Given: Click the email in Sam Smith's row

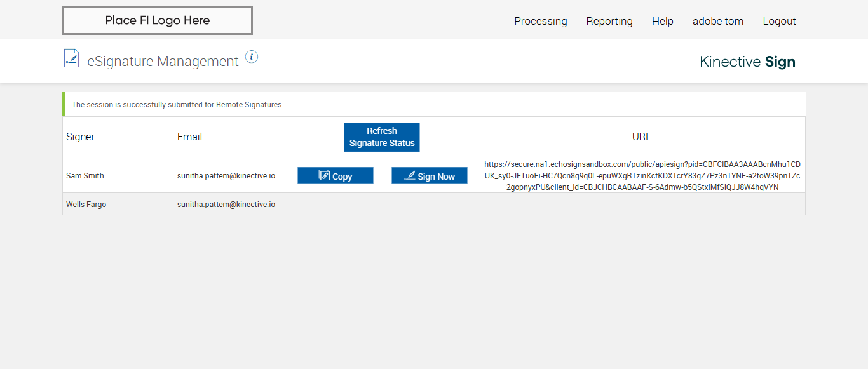Looking at the screenshot, I should tap(226, 176).
